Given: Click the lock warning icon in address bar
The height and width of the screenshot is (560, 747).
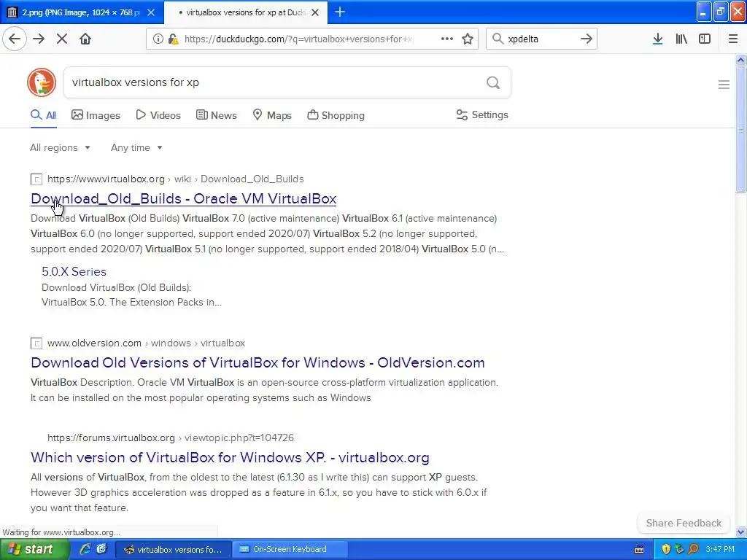Looking at the screenshot, I should point(174,39).
